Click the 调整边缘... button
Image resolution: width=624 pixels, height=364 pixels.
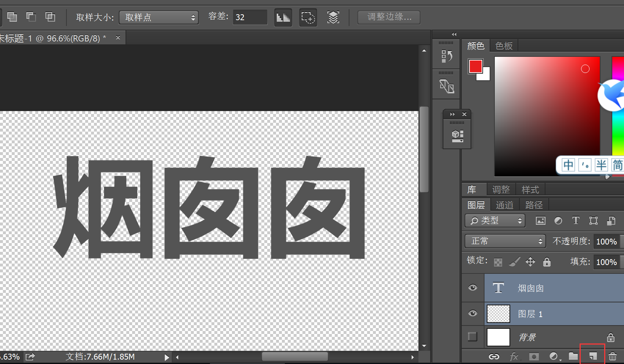389,17
